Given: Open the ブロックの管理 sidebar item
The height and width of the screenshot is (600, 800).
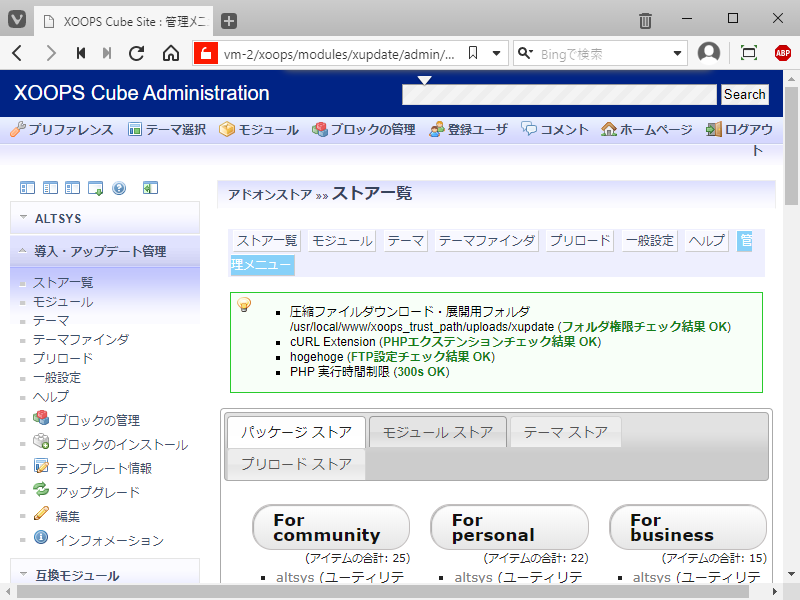Looking at the screenshot, I should coord(97,420).
